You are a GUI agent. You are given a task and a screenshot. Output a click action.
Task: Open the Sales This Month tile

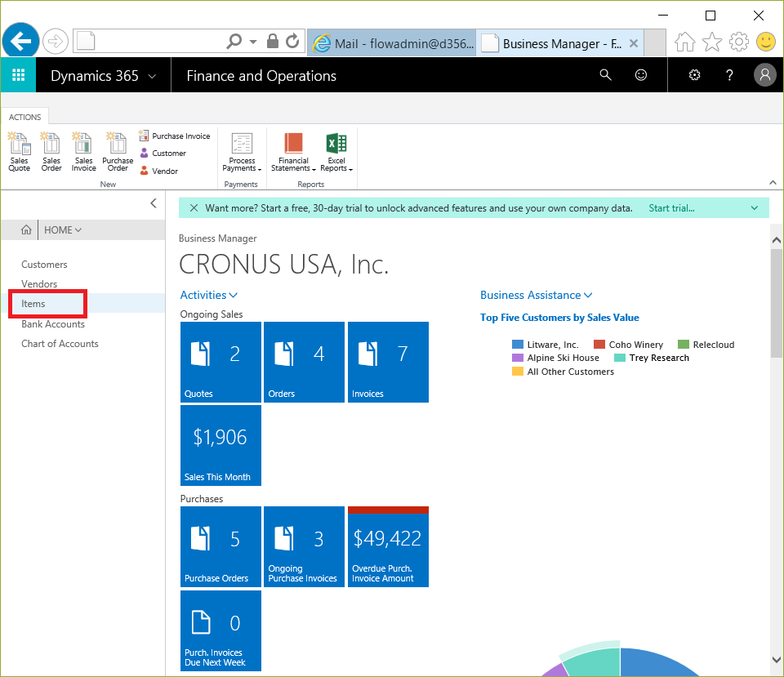pos(220,446)
